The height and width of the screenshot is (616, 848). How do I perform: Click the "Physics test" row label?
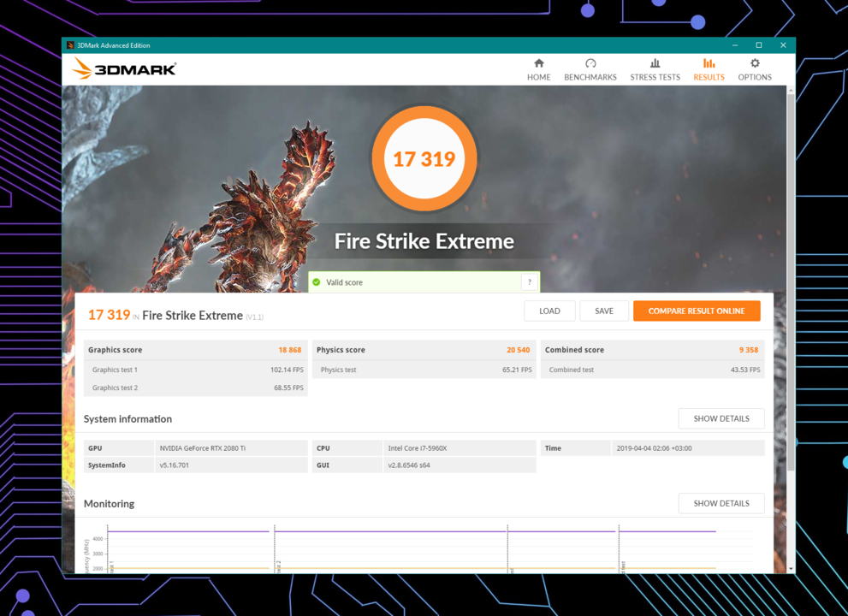[339, 370]
